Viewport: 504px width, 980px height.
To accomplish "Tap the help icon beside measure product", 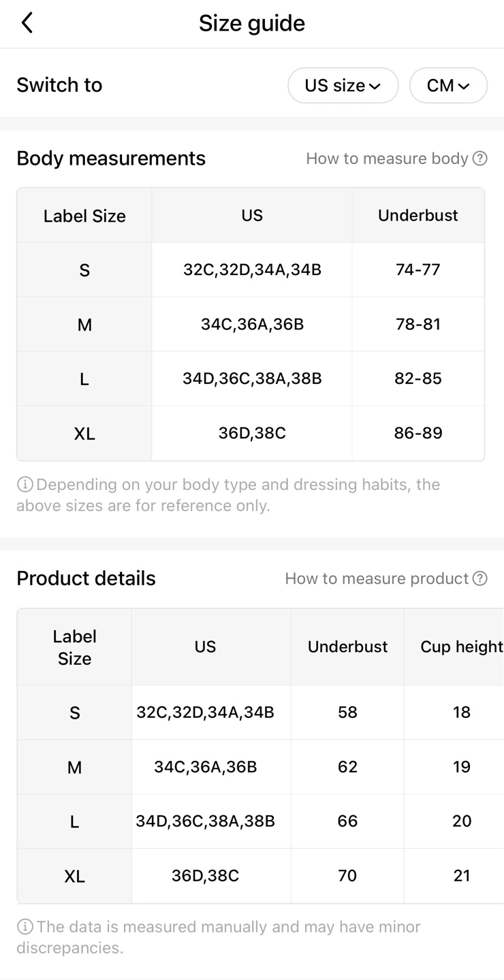I will (480, 578).
